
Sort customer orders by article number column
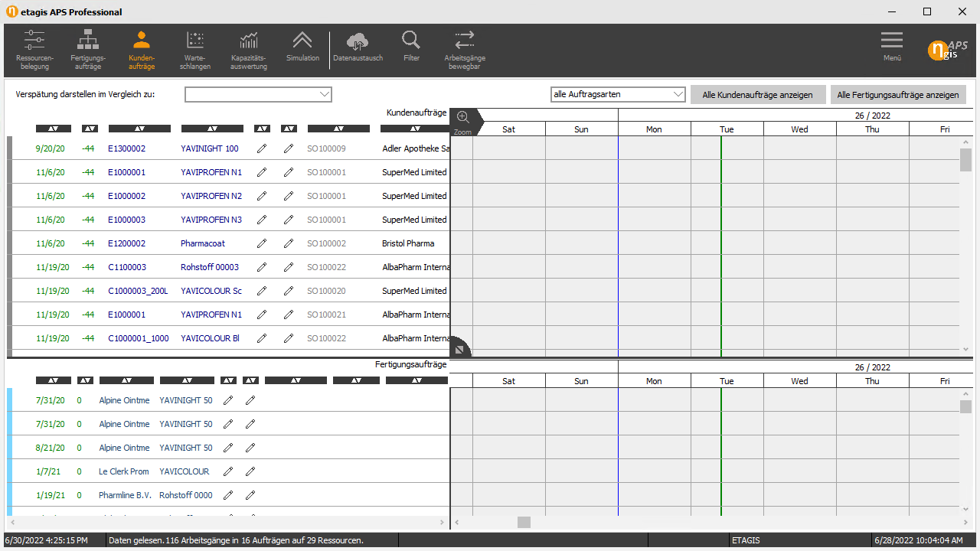click(139, 129)
